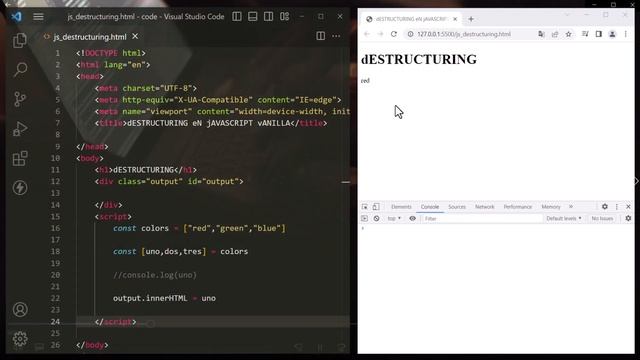Open the Search view in VS Code

20,70
